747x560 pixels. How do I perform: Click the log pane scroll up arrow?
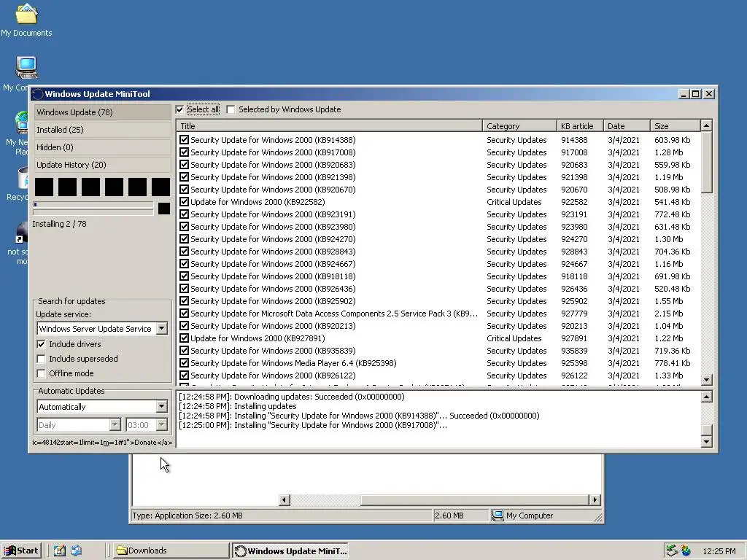click(706, 397)
